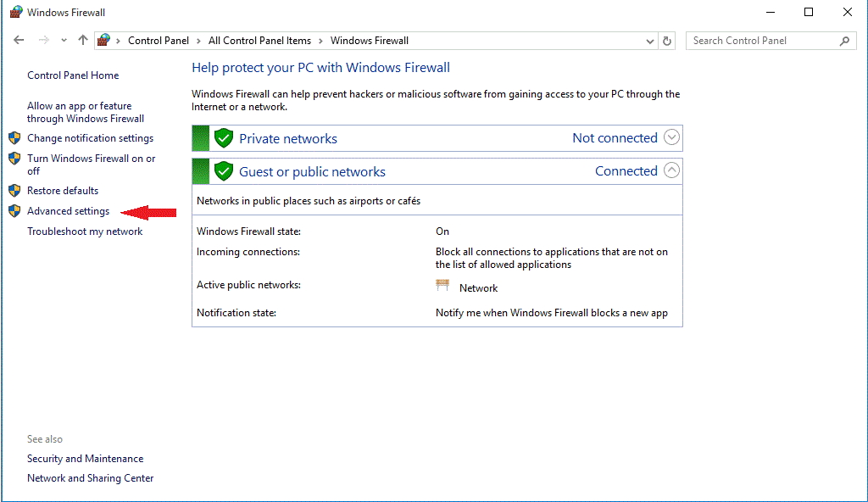Click Control Panel Home in the sidebar
Screen dimensions: 868x502
pyautogui.click(x=73, y=75)
